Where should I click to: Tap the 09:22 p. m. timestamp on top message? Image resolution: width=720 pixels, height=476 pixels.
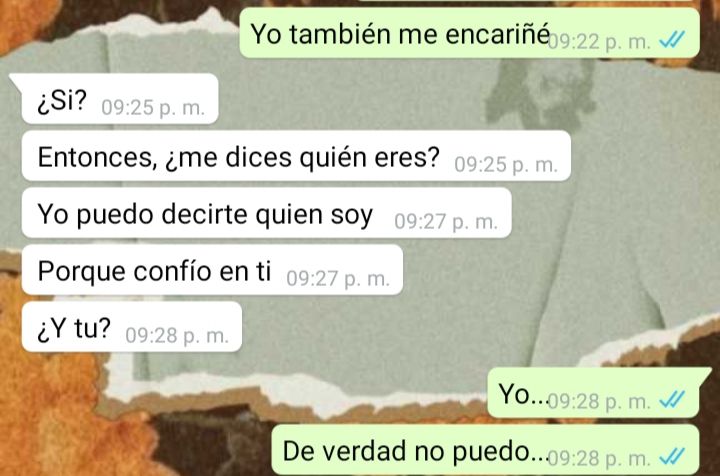point(600,42)
